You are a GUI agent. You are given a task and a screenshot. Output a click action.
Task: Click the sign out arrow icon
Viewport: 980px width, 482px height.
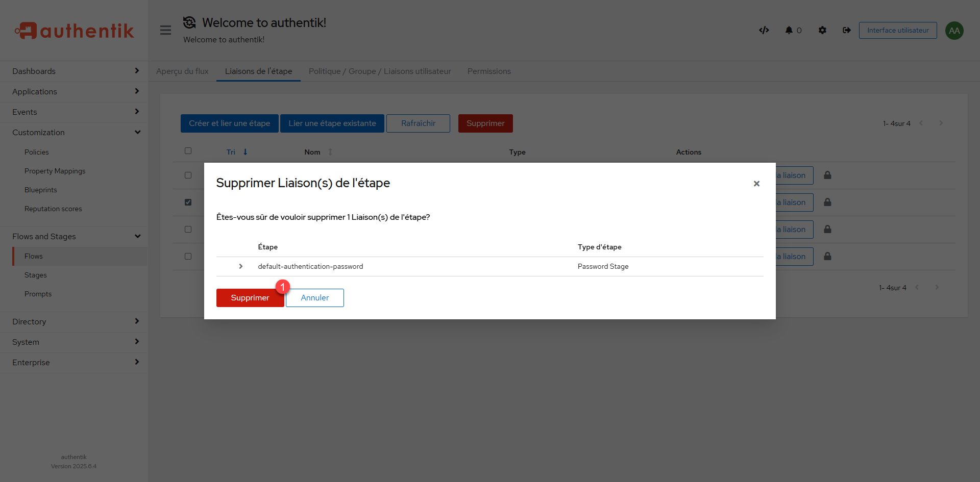click(x=847, y=30)
